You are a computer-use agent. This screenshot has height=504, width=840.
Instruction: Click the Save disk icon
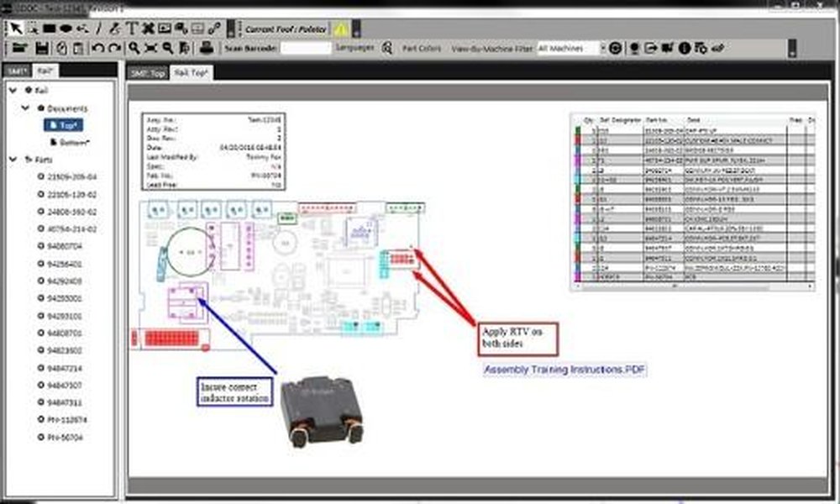(x=39, y=49)
